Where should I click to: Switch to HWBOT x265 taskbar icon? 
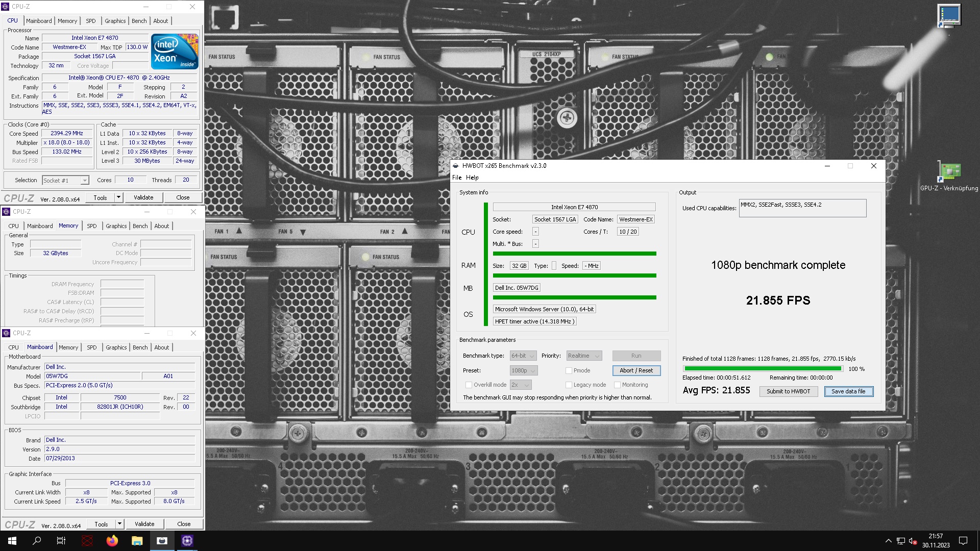[x=162, y=541]
